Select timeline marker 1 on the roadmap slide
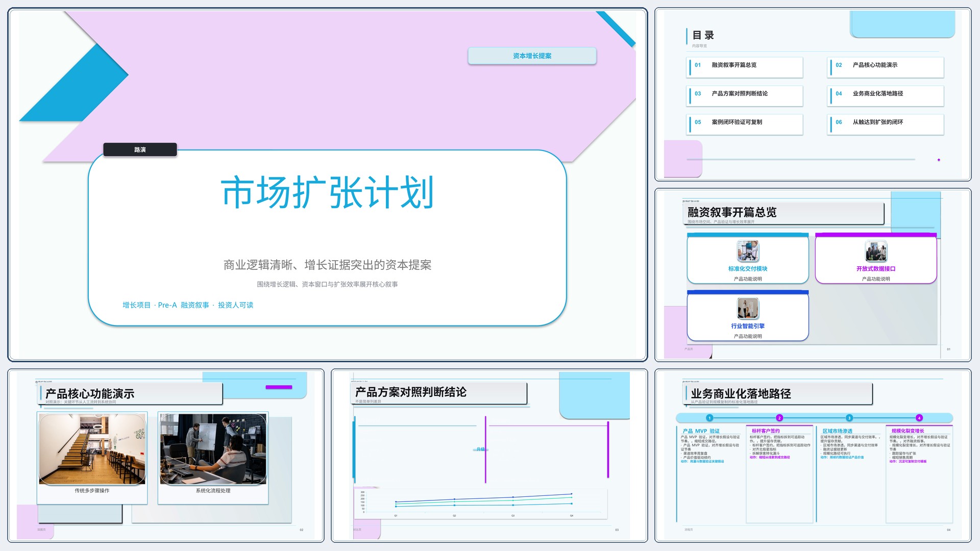This screenshot has height=551, width=980. tap(709, 418)
